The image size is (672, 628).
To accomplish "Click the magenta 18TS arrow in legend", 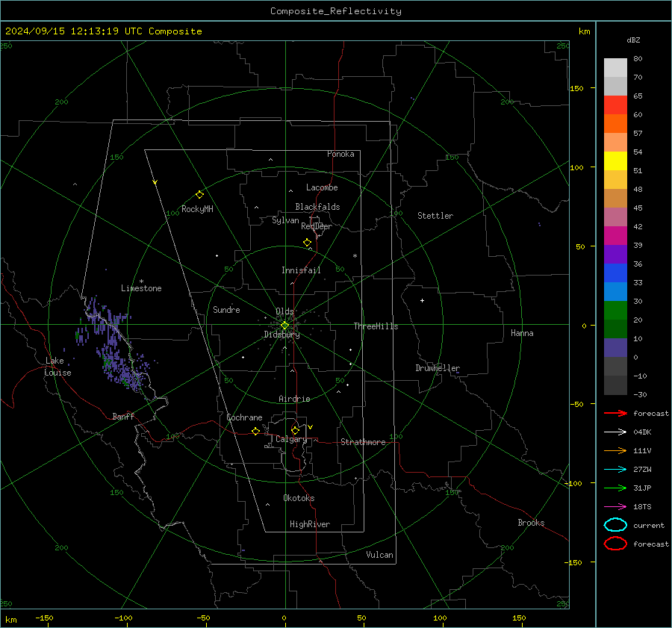I will tap(615, 507).
